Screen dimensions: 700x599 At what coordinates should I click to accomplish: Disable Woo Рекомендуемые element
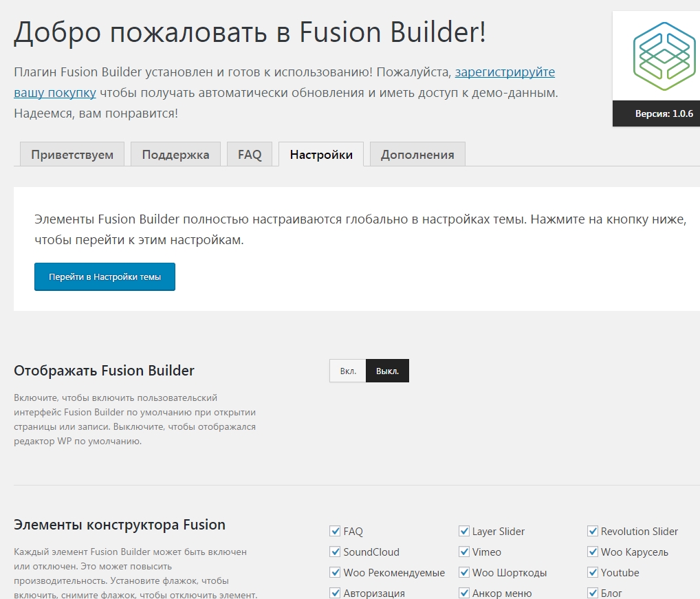pyautogui.click(x=335, y=572)
